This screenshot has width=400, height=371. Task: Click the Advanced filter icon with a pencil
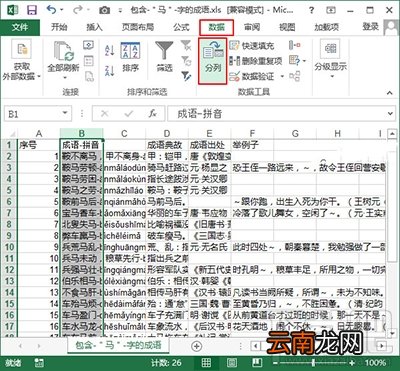point(186,76)
